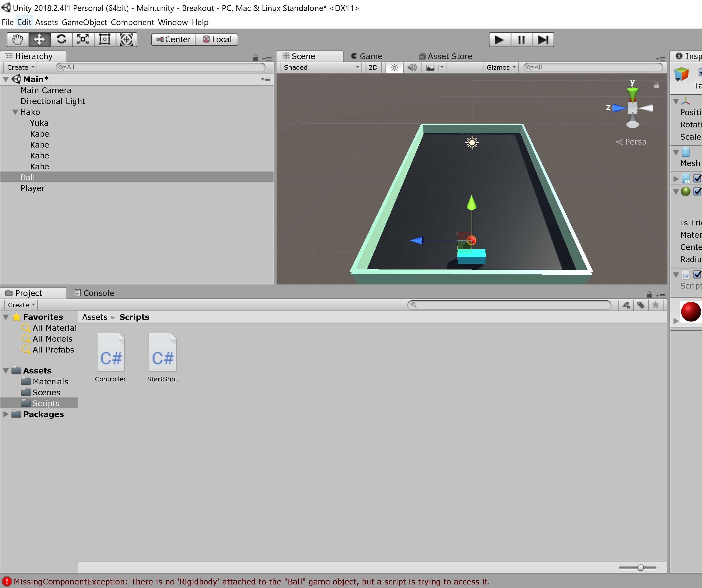702x588 pixels.
Task: Select Main Camera in Hierarchy
Action: click(137, 91)
